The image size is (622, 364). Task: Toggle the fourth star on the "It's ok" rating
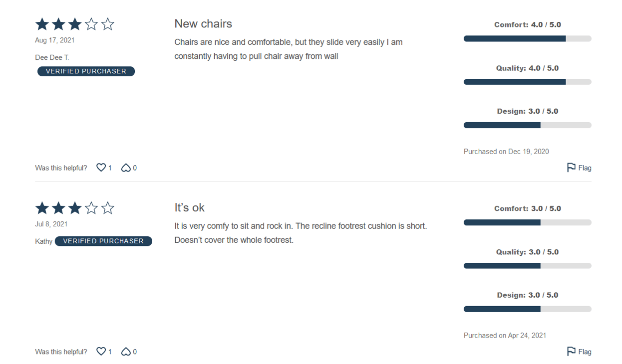(x=91, y=208)
